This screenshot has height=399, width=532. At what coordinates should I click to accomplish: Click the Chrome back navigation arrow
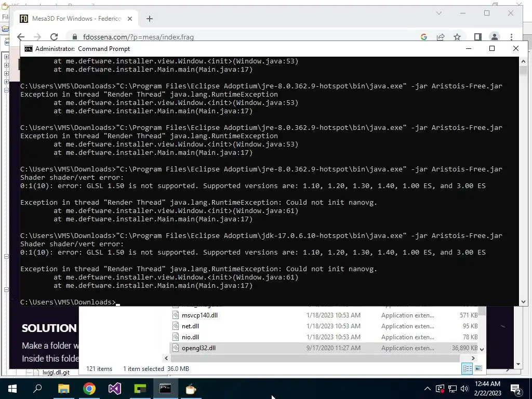[21, 37]
